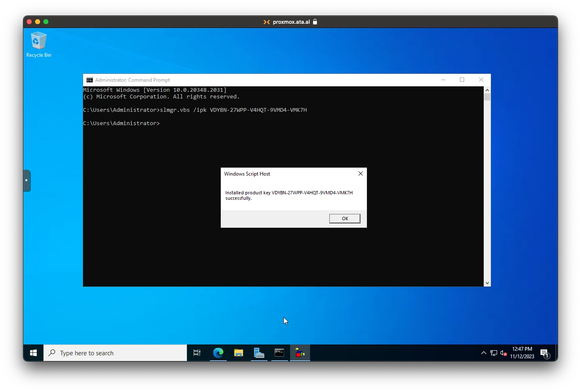
Task: Open Task View from the taskbar
Action: (x=197, y=353)
